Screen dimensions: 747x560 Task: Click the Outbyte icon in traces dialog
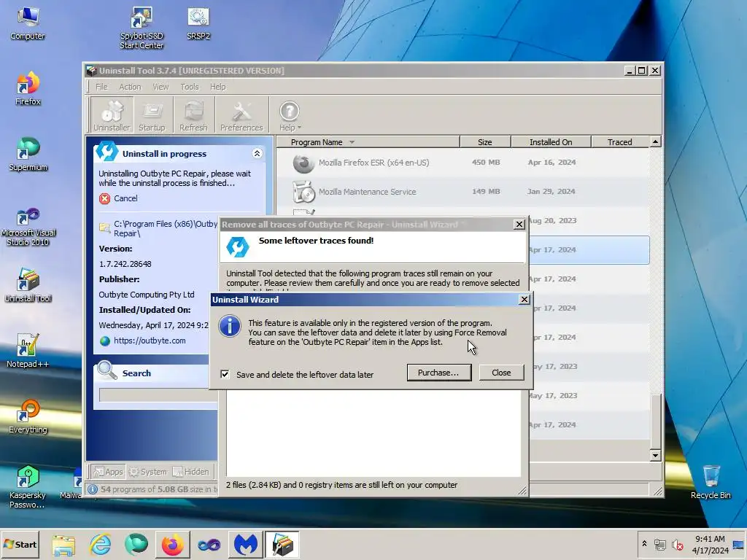pyautogui.click(x=237, y=246)
